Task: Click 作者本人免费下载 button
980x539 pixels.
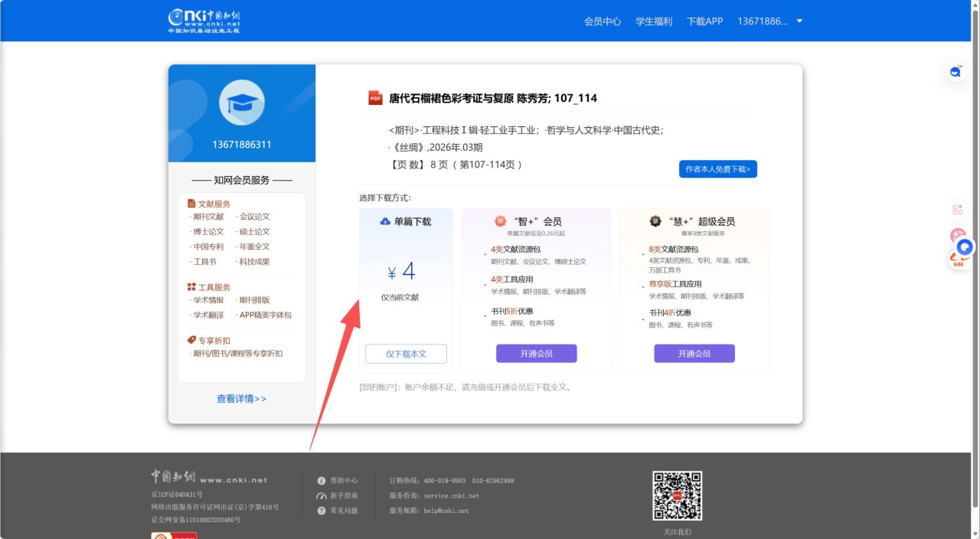Action: tap(717, 169)
